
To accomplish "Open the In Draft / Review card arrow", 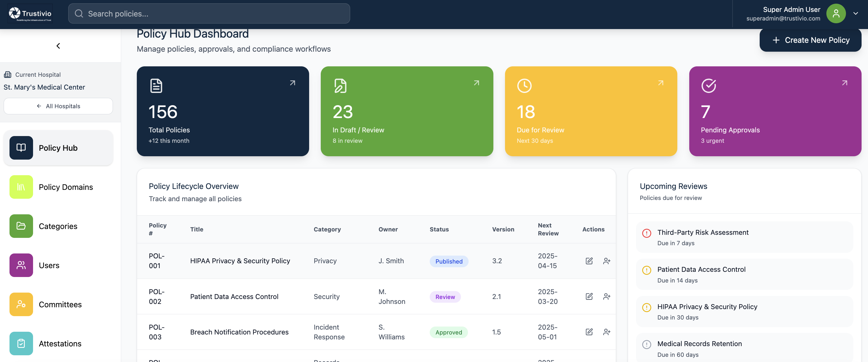I will point(476,83).
